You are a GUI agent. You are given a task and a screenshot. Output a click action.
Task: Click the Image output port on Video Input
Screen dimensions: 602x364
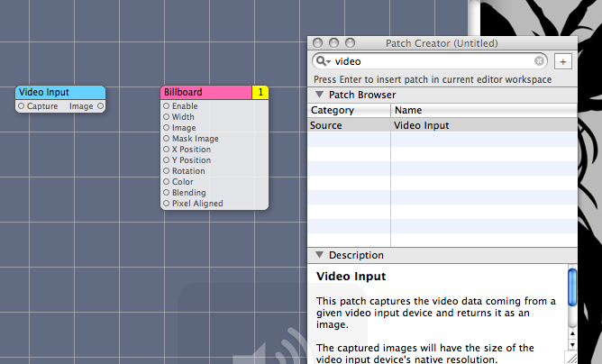[x=100, y=106]
